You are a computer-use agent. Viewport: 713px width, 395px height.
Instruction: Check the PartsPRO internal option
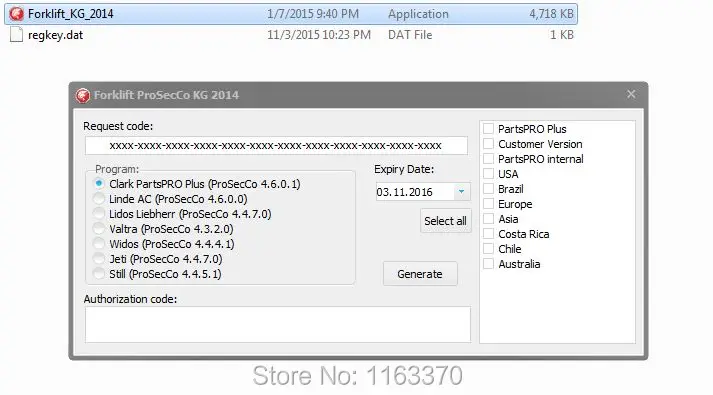coord(488,159)
